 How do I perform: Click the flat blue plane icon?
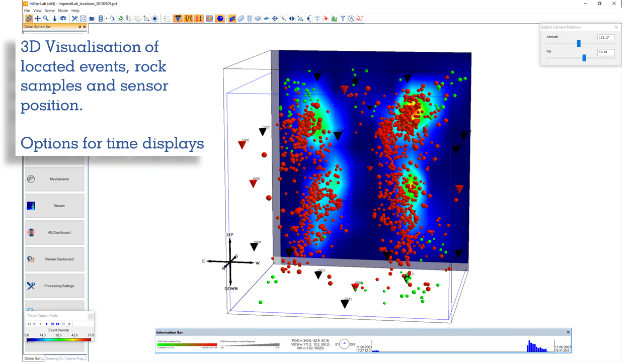click(266, 19)
